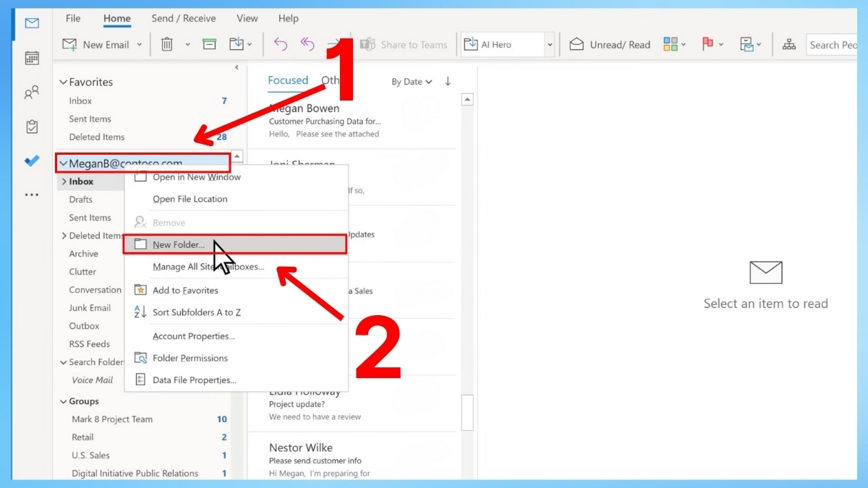This screenshot has width=868, height=488.
Task: Open the People view in left rail
Action: [32, 93]
